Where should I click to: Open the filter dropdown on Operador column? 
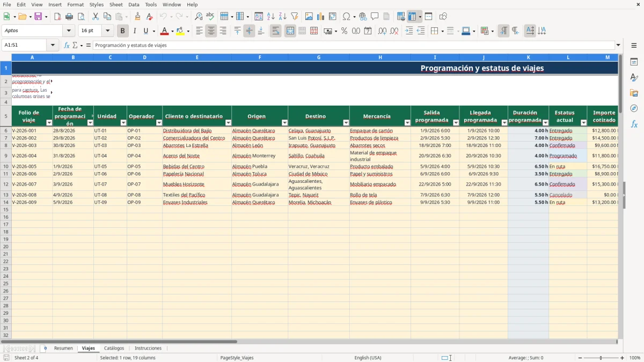click(x=159, y=123)
